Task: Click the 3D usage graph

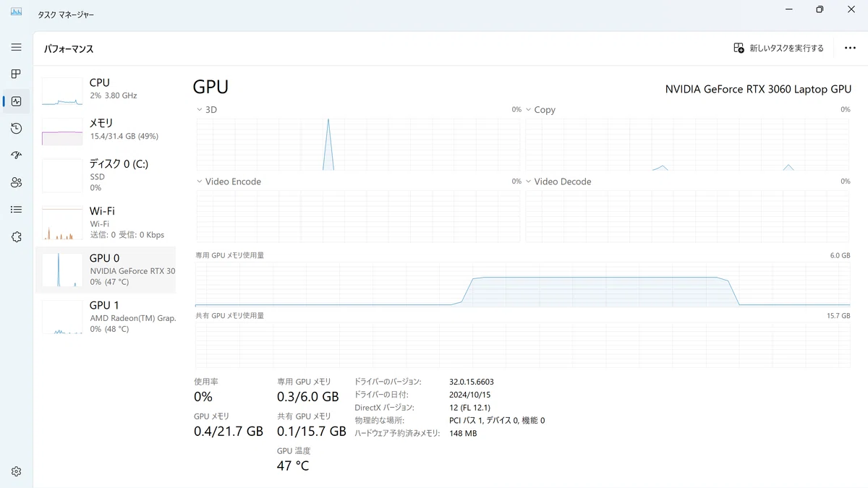Action: [358, 144]
